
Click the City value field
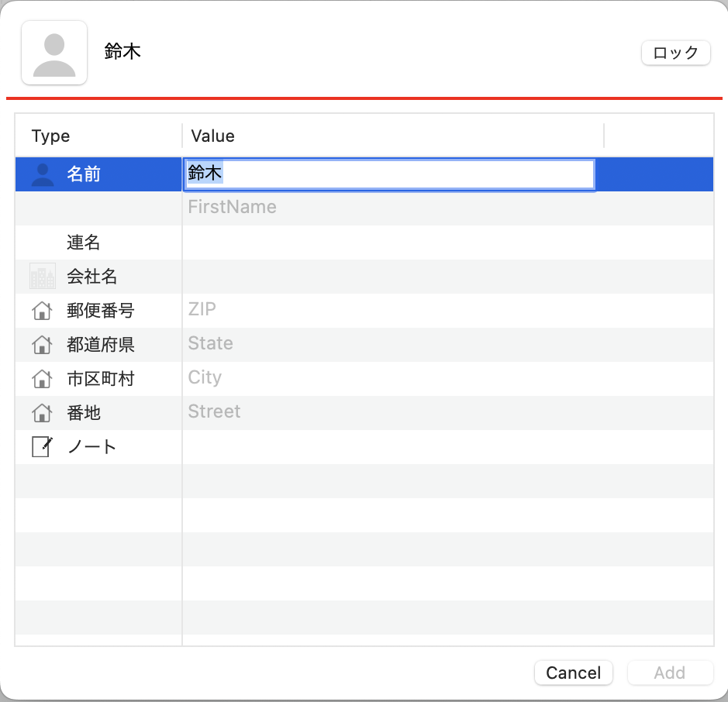[x=448, y=379]
